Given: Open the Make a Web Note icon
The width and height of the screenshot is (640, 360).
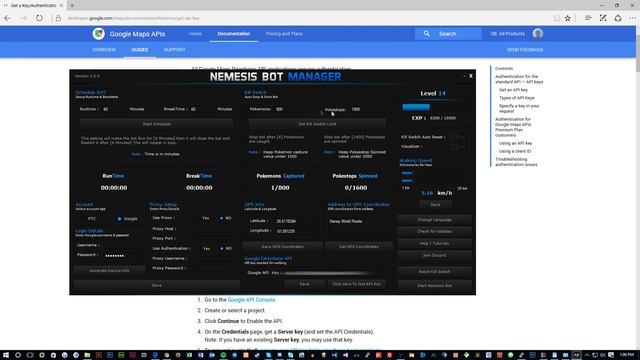Looking at the screenshot, I should 603,18.
